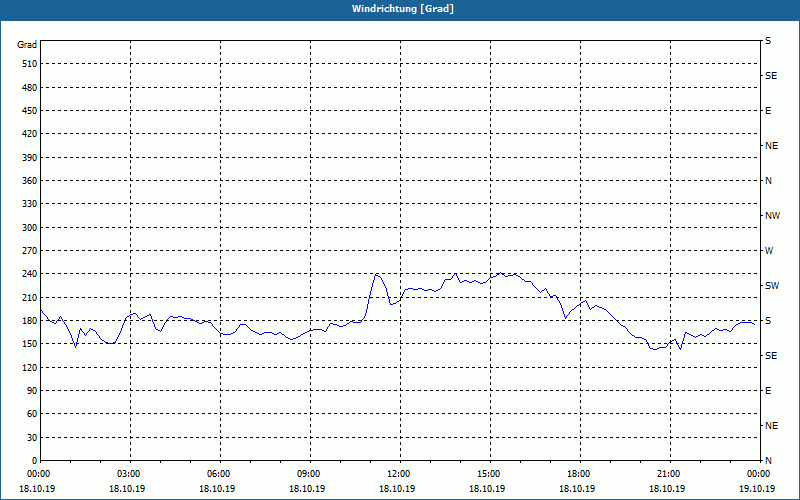Screen dimensions: 800x500
Task: Pick the 360 tick label
Action: [30, 181]
